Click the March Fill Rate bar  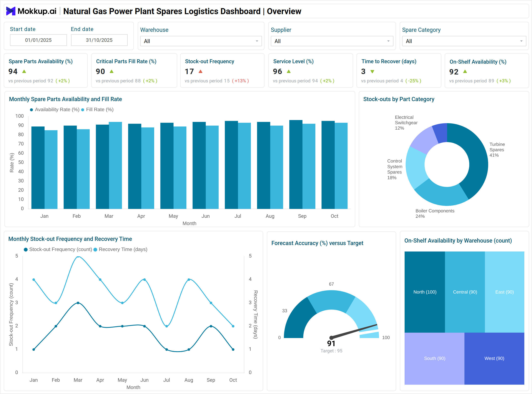pyautogui.click(x=115, y=166)
